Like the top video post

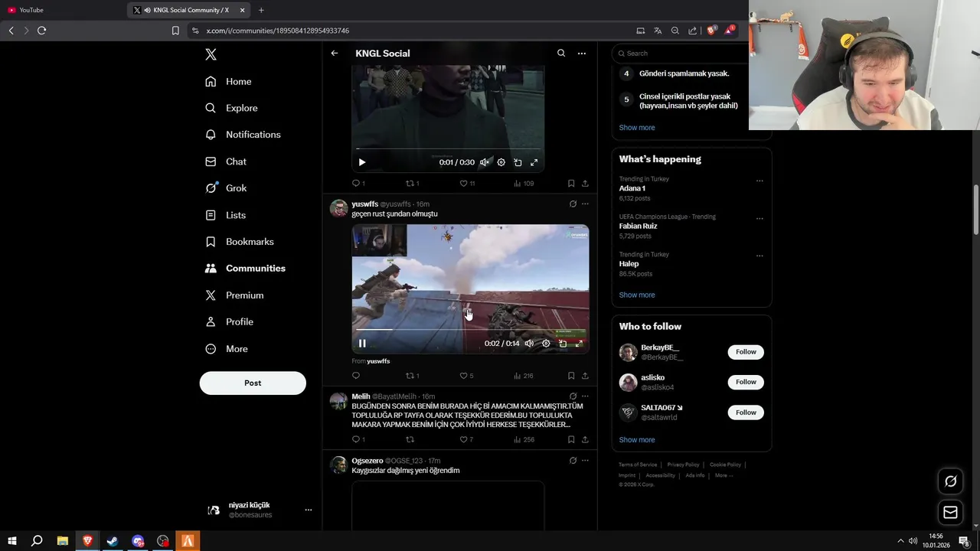tap(466, 184)
